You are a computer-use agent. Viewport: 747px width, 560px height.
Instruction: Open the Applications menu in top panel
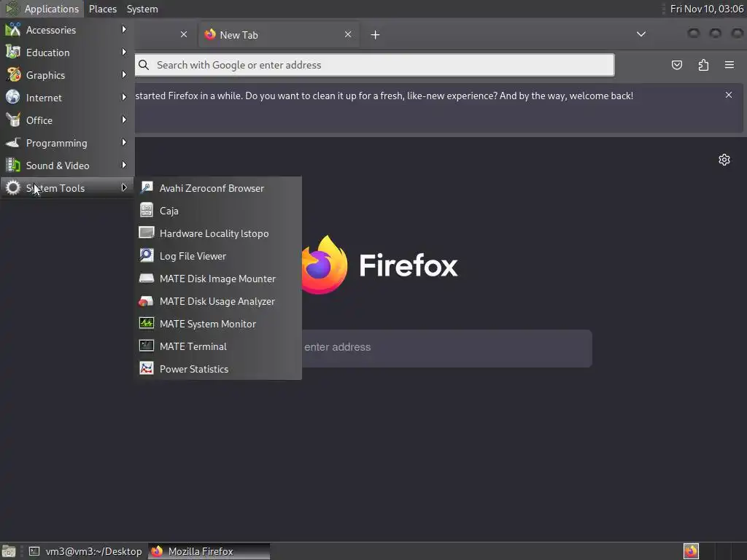click(42, 9)
